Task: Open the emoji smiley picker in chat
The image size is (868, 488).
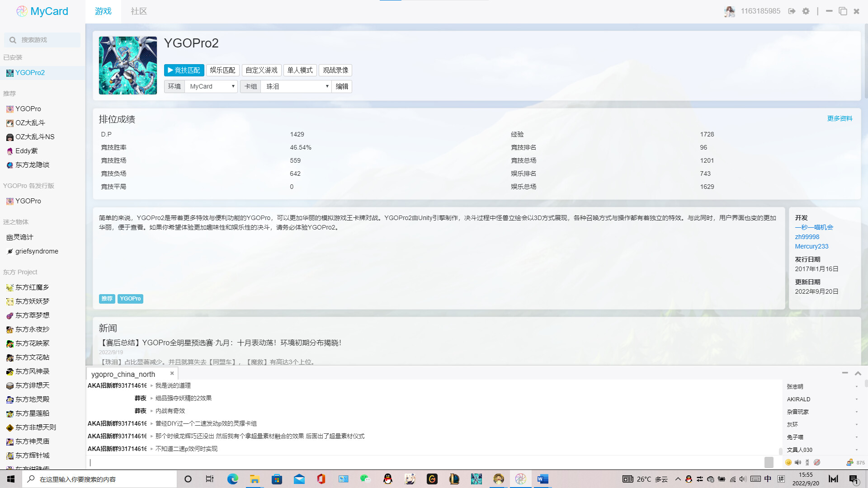Action: pyautogui.click(x=788, y=462)
